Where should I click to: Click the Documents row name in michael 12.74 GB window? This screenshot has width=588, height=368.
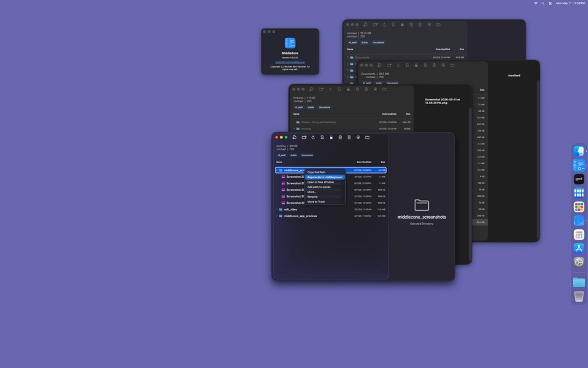coord(362,58)
